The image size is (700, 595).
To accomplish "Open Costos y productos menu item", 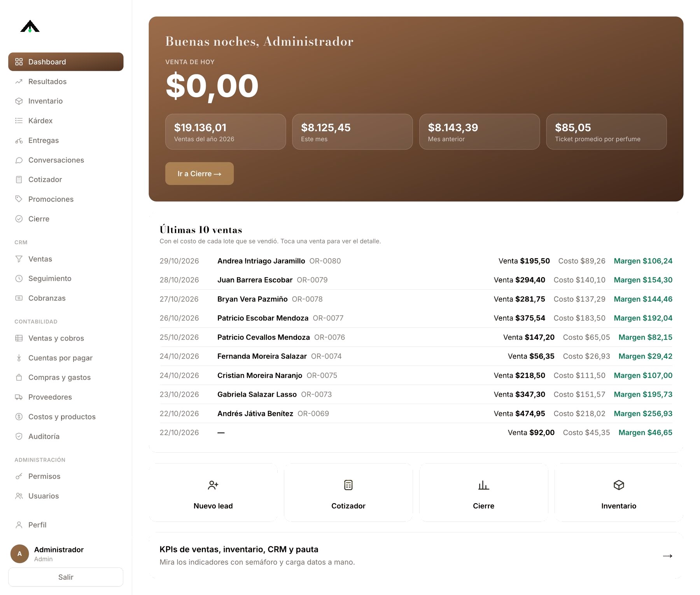I will [66, 416].
